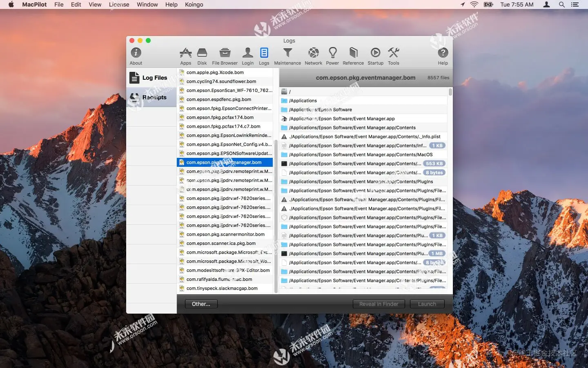Open the Window menu
The width and height of the screenshot is (588, 368).
[x=147, y=4]
